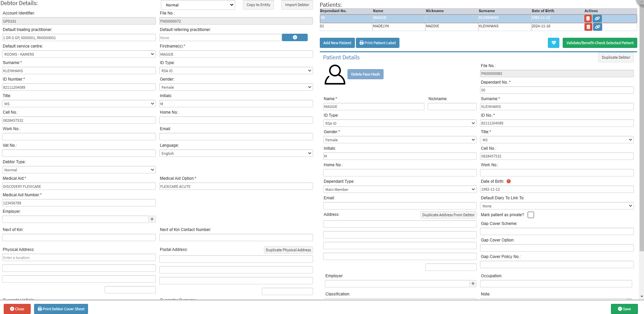The width and height of the screenshot is (644, 314).
Task: Delete patient MADELYN using the red trash icon
Action: (x=588, y=27)
